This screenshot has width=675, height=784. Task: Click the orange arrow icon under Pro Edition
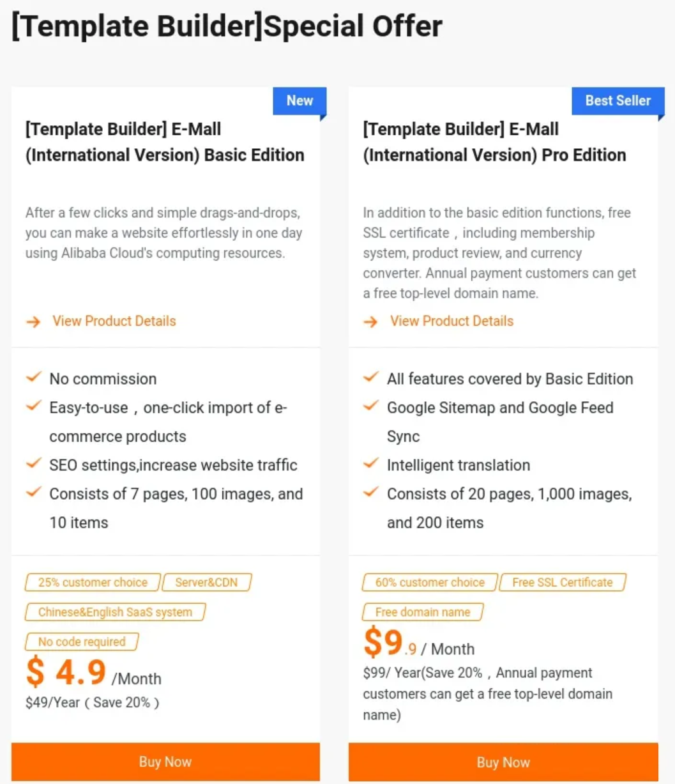pos(370,322)
